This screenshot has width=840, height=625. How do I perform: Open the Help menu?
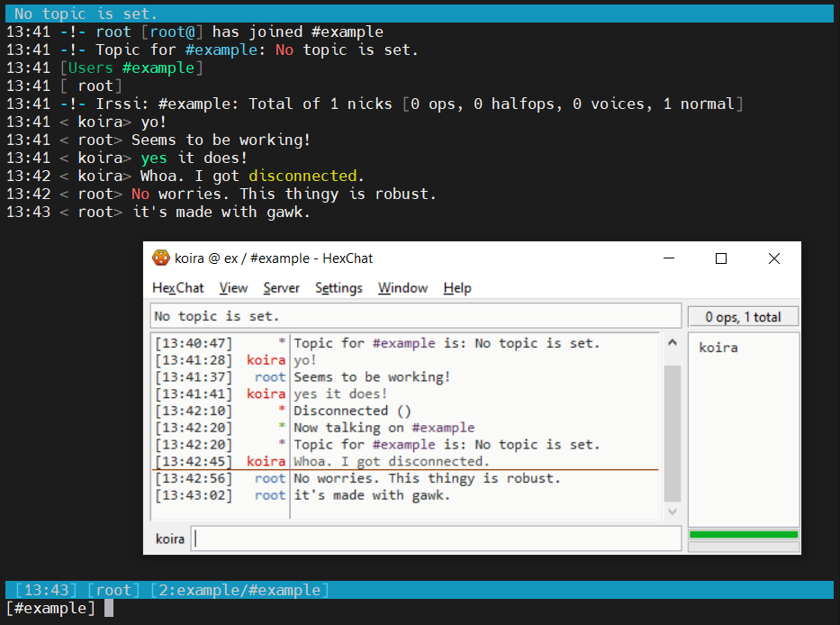(x=457, y=288)
